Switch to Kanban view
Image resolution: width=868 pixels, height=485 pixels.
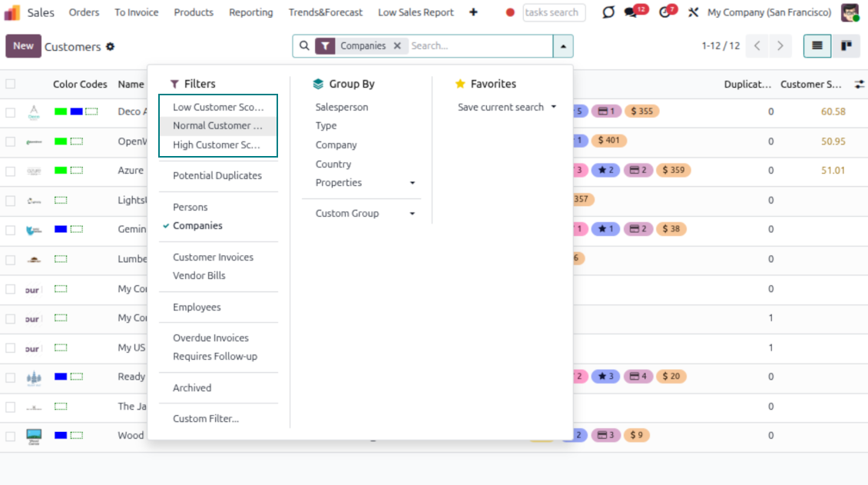846,46
